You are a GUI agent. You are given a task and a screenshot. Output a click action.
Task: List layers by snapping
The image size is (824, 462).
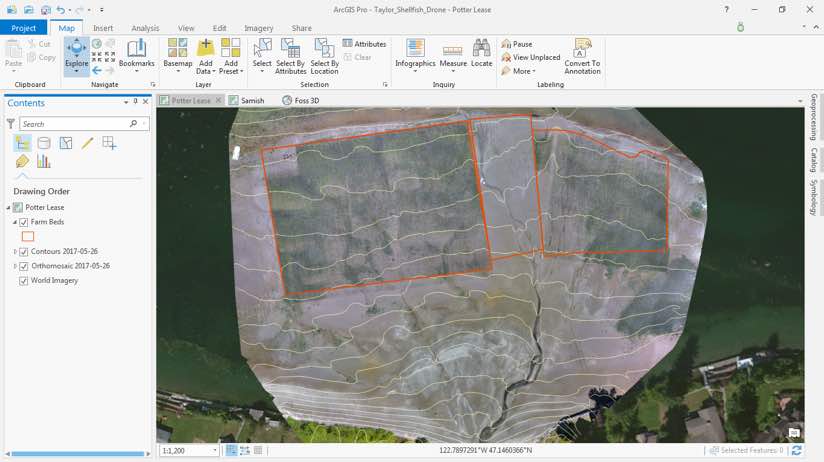(x=109, y=143)
